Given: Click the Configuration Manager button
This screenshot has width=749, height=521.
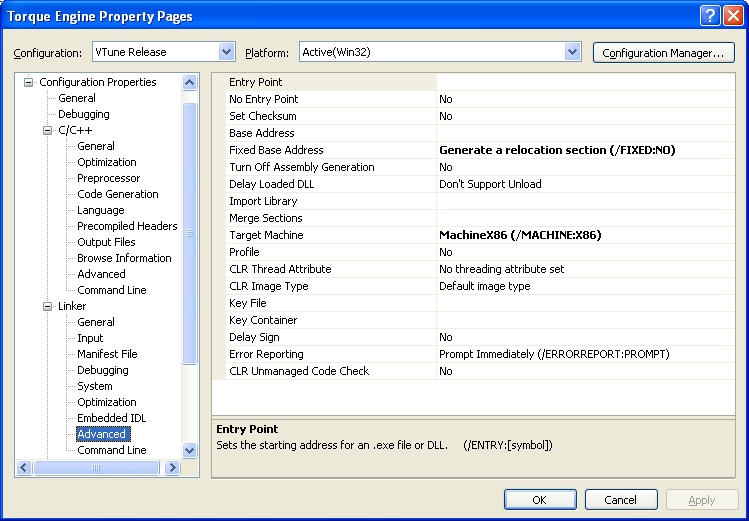Looking at the screenshot, I should tap(663, 52).
